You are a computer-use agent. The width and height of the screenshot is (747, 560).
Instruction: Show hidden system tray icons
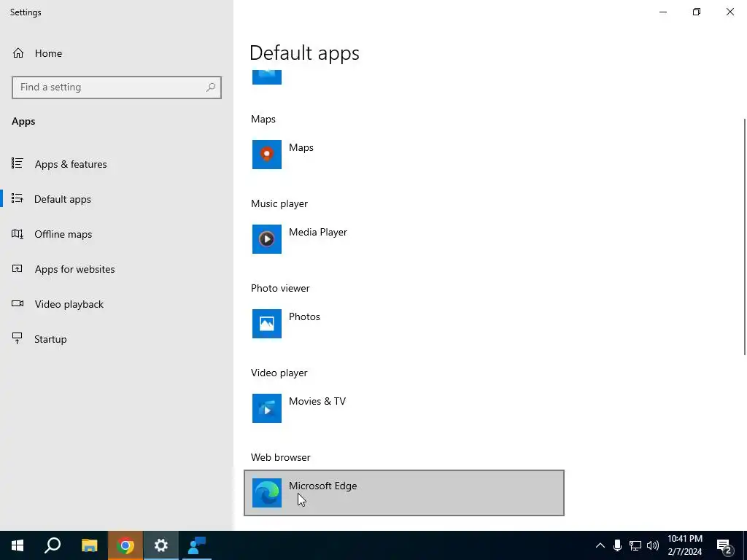pyautogui.click(x=600, y=545)
